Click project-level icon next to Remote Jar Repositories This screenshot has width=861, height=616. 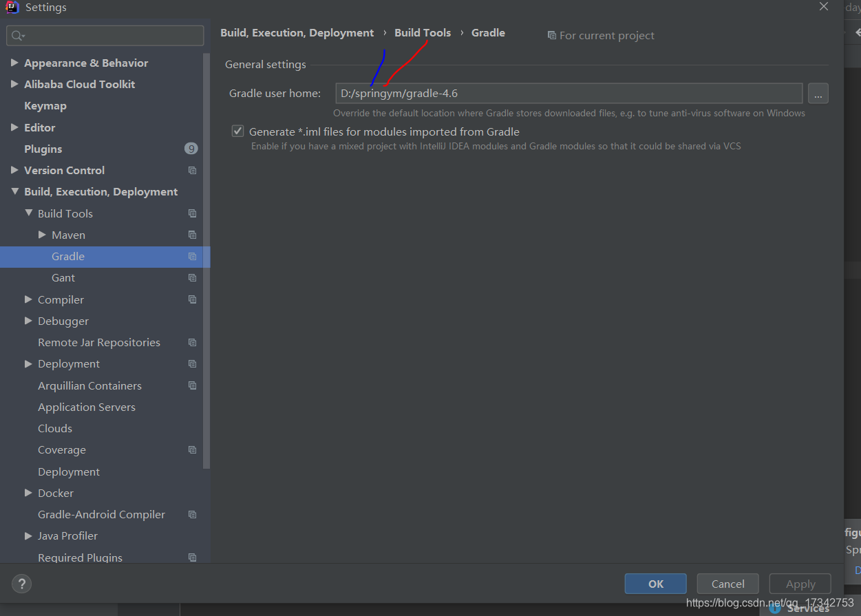point(192,343)
